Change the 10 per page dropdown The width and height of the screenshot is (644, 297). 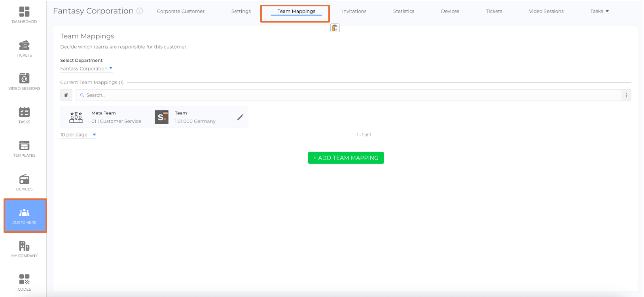point(78,135)
